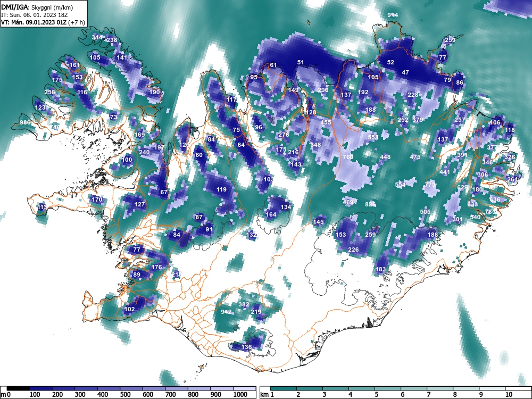Select the value 326 in the Eastfjords
This screenshot has height=399, width=532.
(510, 157)
